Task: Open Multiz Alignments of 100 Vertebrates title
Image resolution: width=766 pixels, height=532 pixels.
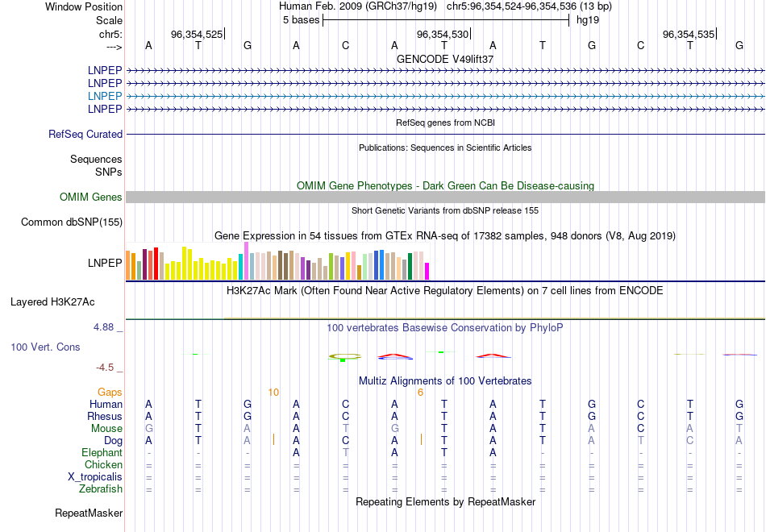Action: pos(445,381)
